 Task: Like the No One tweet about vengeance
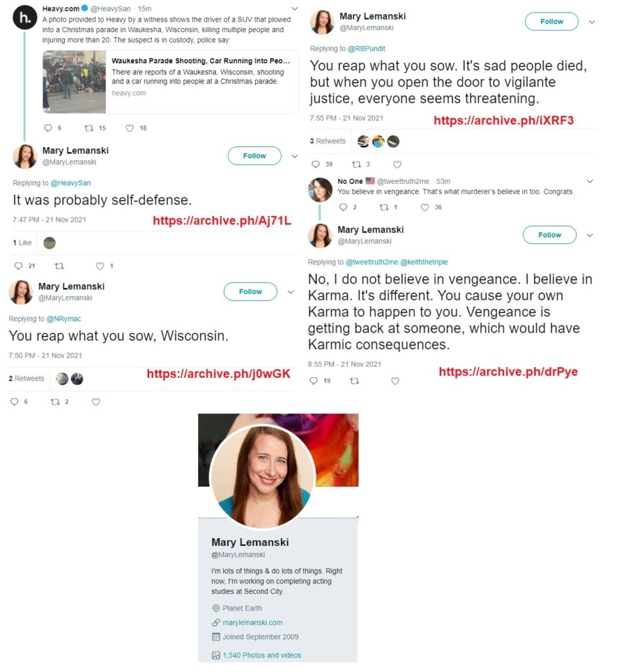coord(425,207)
